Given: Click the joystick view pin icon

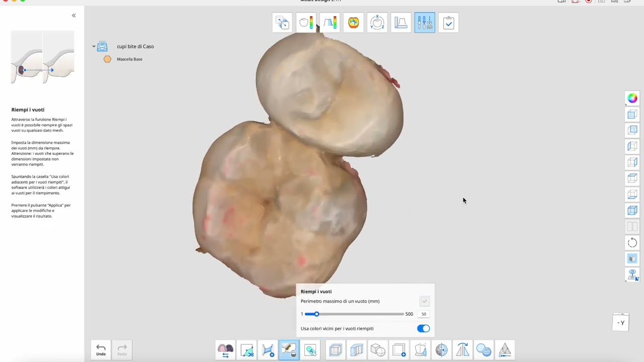Looking at the screenshot, I should coord(632,275).
